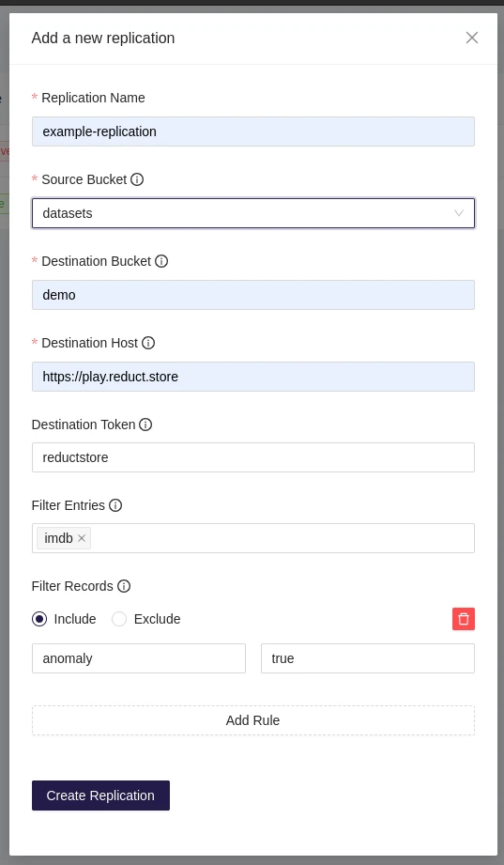The height and width of the screenshot is (865, 504).
Task: Click the Add a new replication title
Action: point(103,39)
